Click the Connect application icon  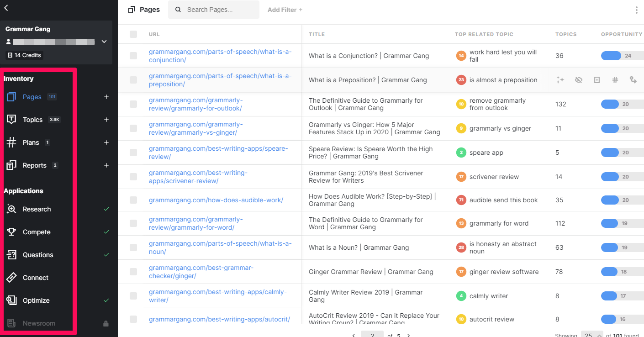tap(11, 278)
